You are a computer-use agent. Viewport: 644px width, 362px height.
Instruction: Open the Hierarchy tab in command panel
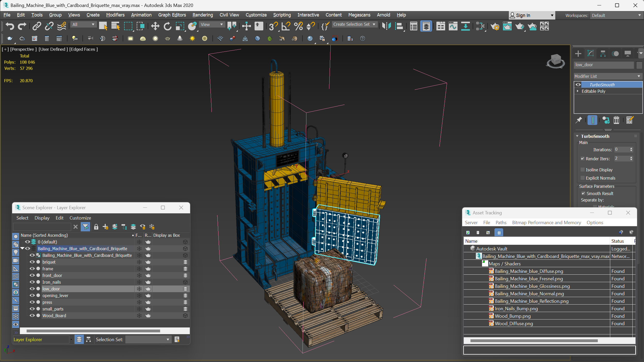click(603, 54)
